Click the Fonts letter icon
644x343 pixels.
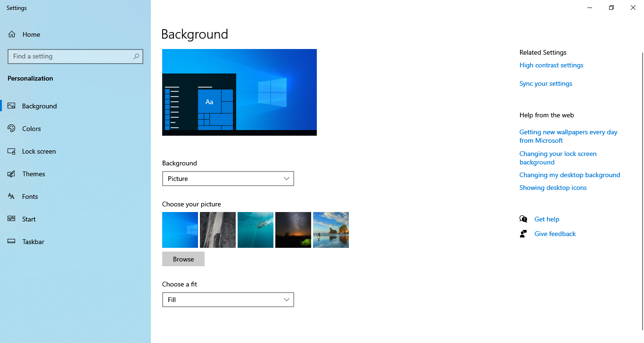pos(12,196)
